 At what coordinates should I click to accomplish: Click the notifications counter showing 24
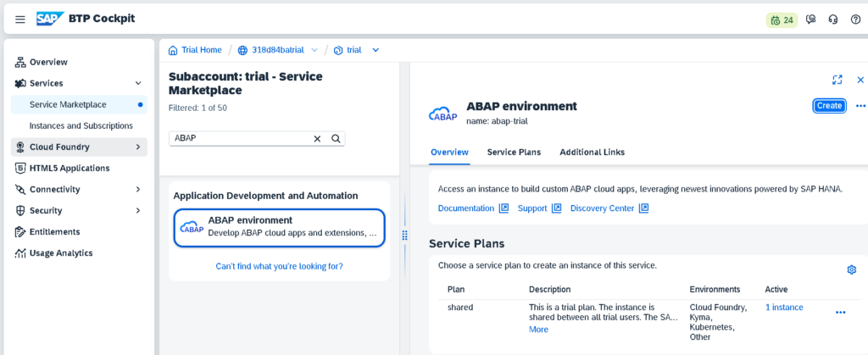point(782,19)
